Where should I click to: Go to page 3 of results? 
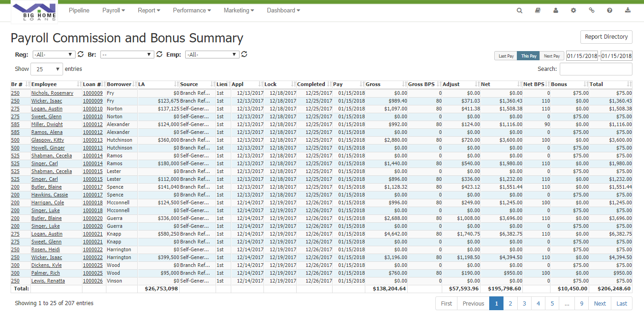coord(524,303)
